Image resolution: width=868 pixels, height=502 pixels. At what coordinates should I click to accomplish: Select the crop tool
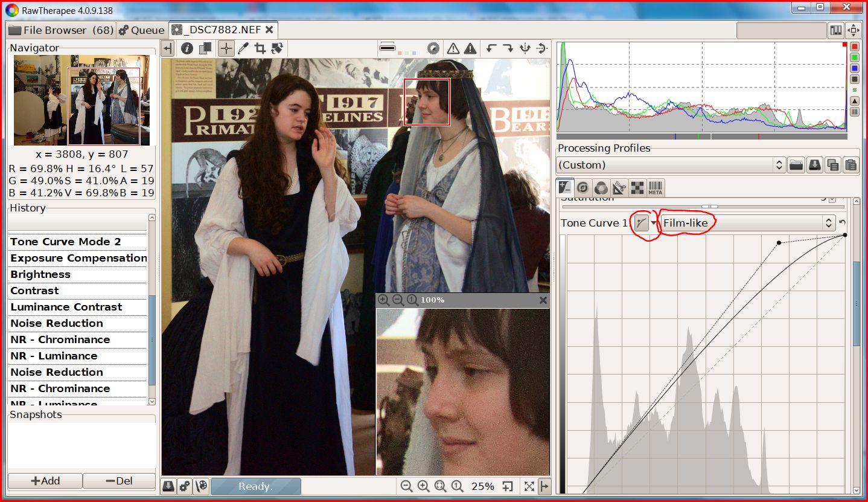260,48
